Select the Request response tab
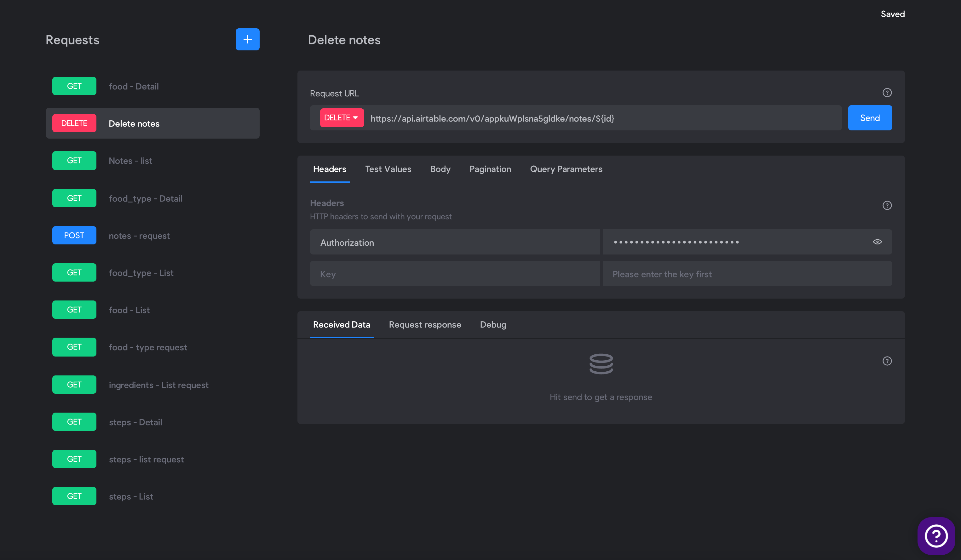Screen dimensions: 961x560 click(x=425, y=324)
